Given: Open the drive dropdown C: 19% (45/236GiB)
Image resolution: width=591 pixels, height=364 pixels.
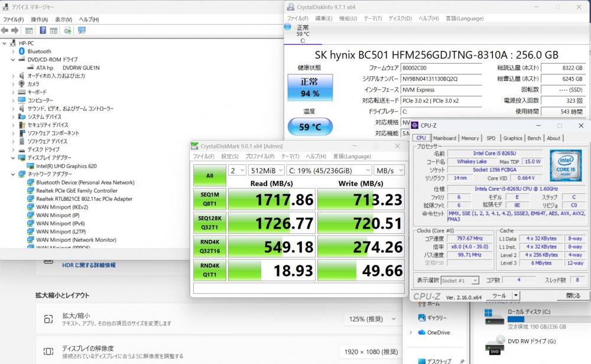Looking at the screenshot, I should pos(329,171).
